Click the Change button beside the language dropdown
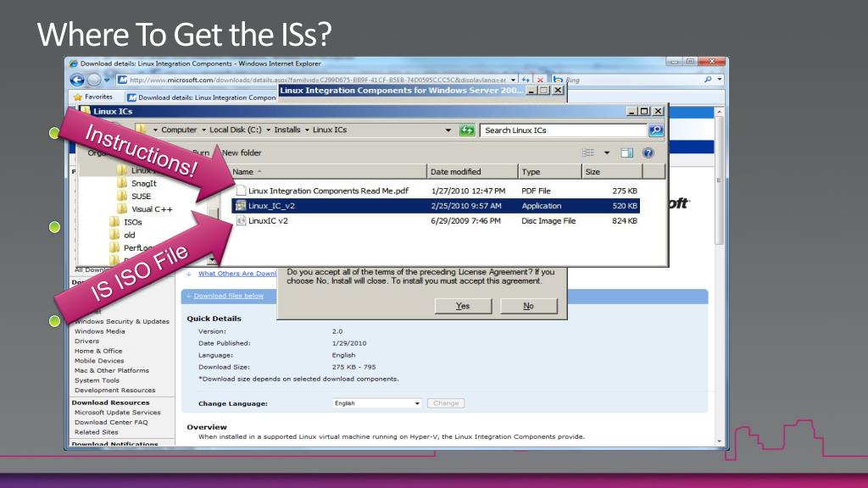 tap(446, 403)
